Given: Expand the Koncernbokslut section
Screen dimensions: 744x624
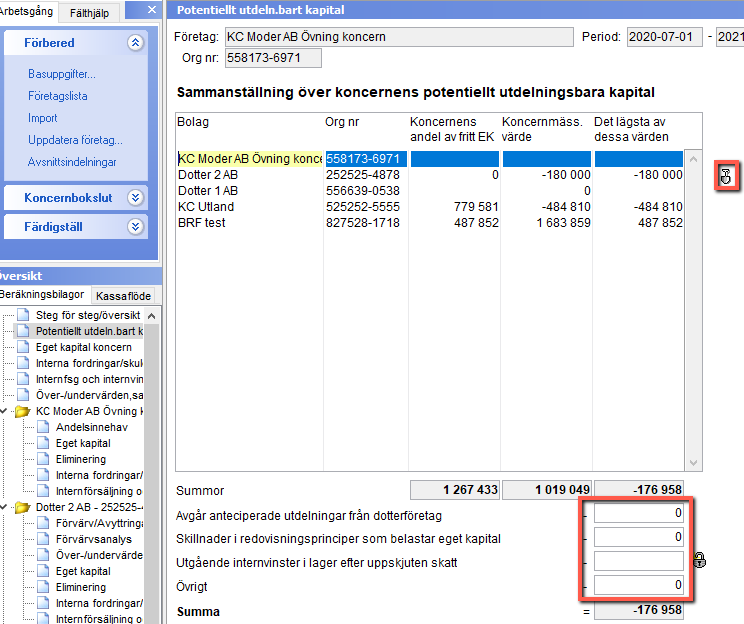Looking at the screenshot, I should [x=135, y=197].
